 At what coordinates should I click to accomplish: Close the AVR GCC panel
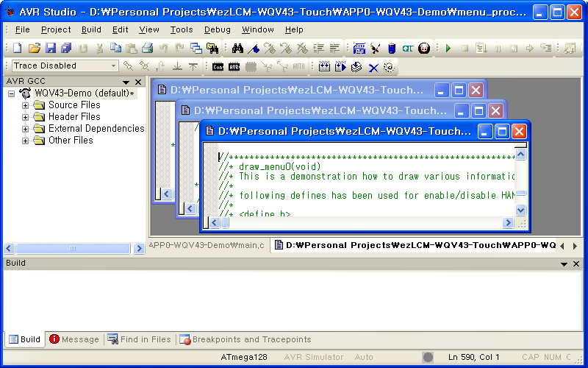point(138,82)
